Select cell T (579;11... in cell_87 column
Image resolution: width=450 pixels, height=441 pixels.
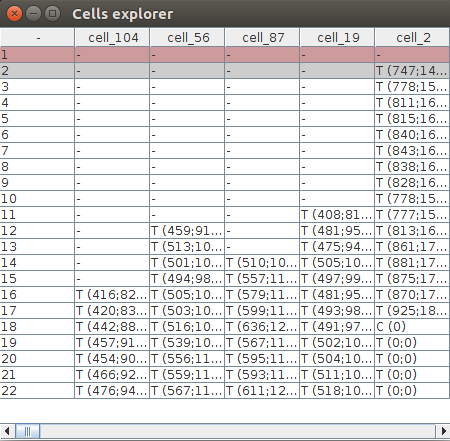click(x=262, y=295)
